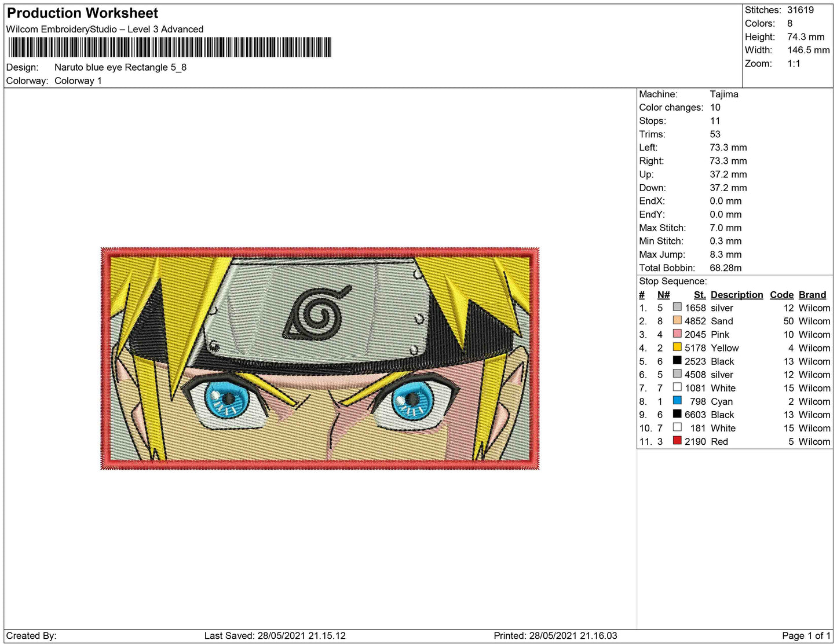Select the "Sand" description cell
Viewport: 837px width, 644px height.
722,321
